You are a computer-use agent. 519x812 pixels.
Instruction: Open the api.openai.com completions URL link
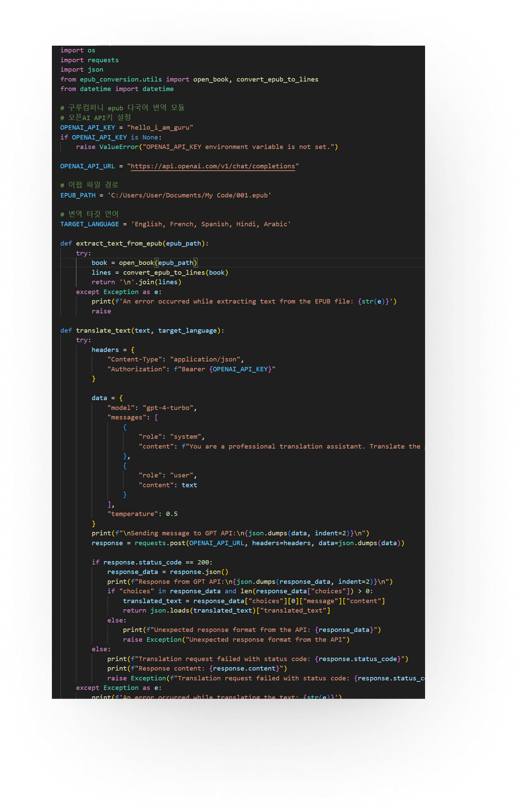pos(214,167)
